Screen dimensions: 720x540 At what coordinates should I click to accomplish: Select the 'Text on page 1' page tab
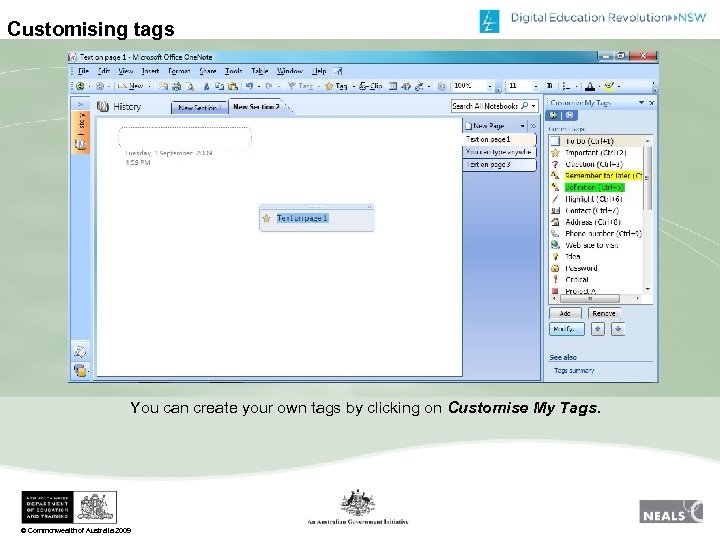(499, 139)
